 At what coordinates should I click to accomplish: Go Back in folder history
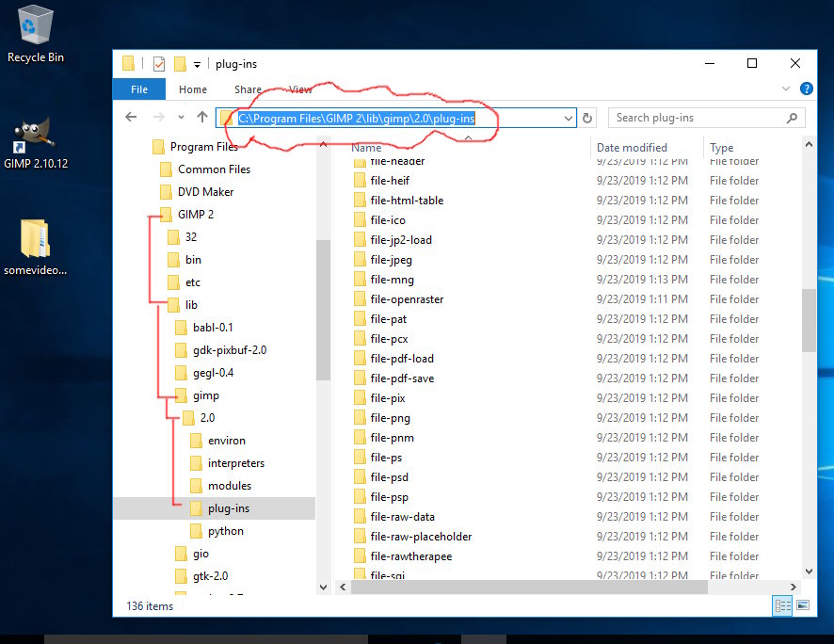click(x=131, y=117)
